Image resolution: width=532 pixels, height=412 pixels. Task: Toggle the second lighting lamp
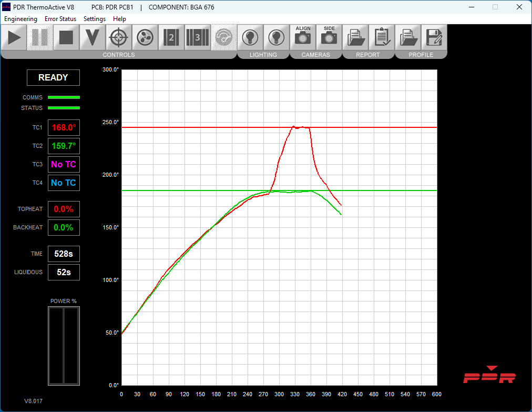pyautogui.click(x=277, y=37)
